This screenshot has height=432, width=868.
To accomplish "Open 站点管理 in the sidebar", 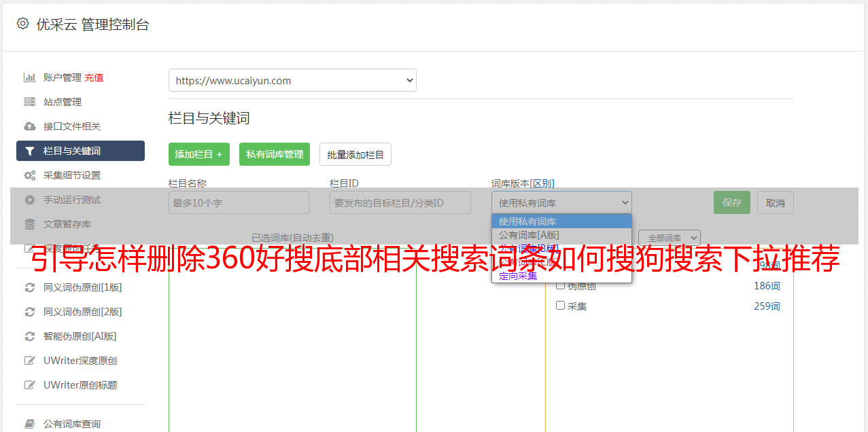I will 63,102.
